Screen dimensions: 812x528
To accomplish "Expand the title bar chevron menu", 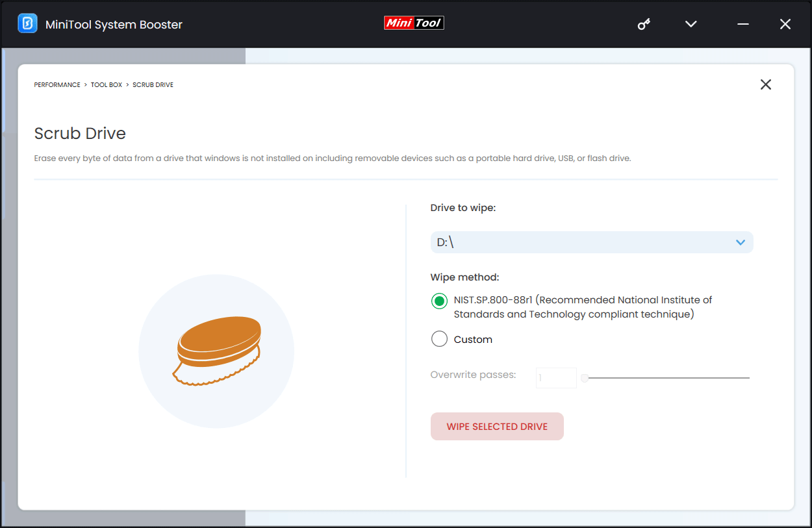I will click(x=691, y=24).
